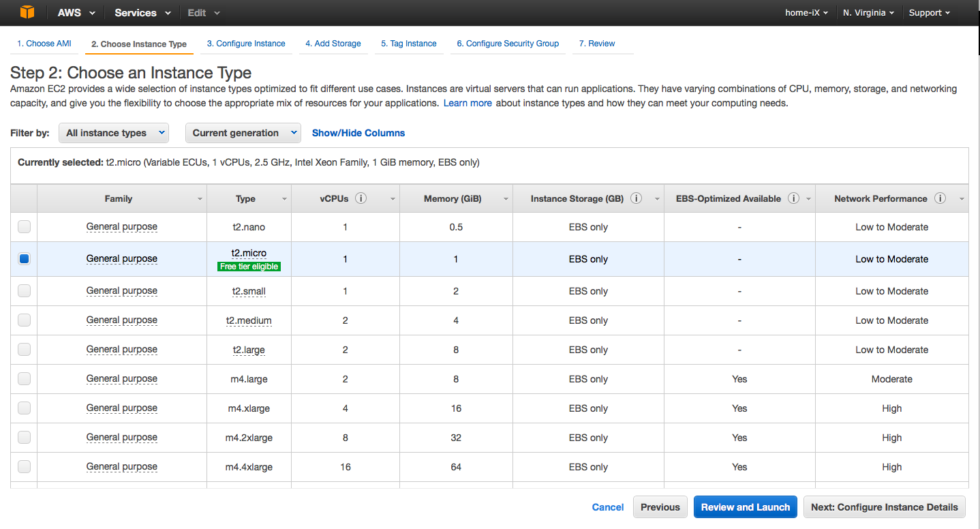Screen dimensions: 980x529
Task: Select the t2.nano instance checkbox
Action: pyautogui.click(x=24, y=226)
